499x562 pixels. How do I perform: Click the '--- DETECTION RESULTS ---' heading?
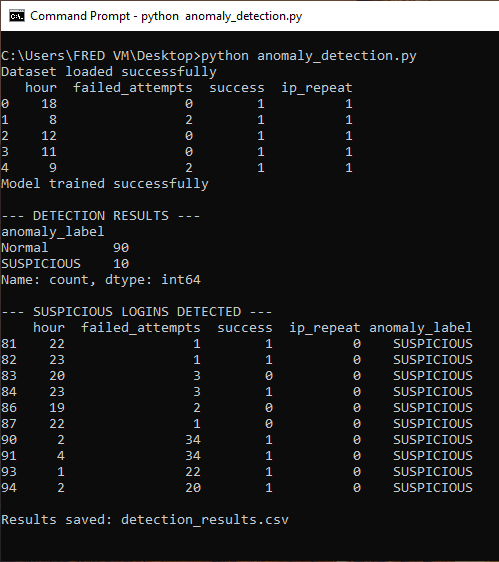coord(101,216)
